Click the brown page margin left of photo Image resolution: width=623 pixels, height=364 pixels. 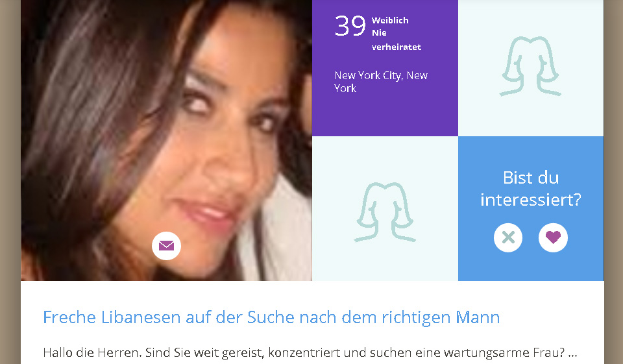click(x=10, y=182)
